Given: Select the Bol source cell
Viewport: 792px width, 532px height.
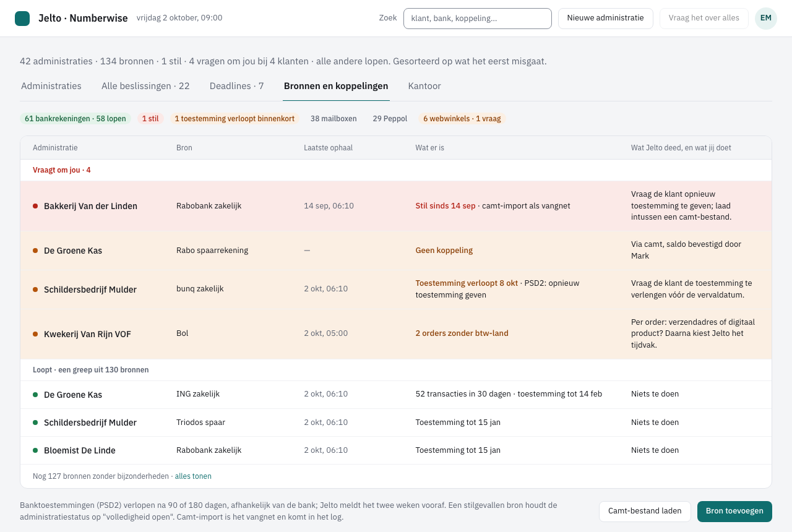Looking at the screenshot, I should (183, 333).
